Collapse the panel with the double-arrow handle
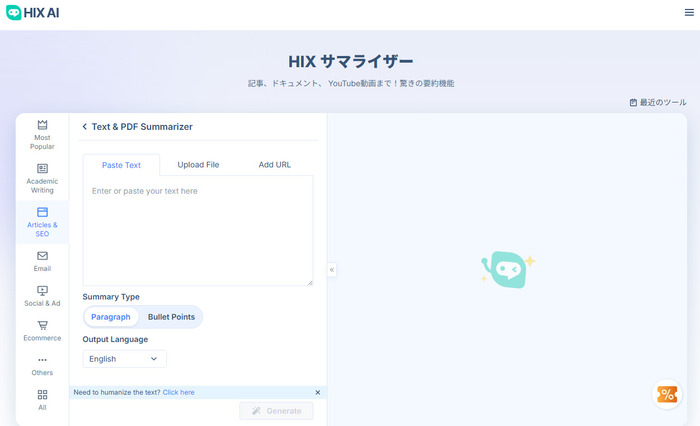Viewport: 700px width, 426px height. [x=332, y=270]
